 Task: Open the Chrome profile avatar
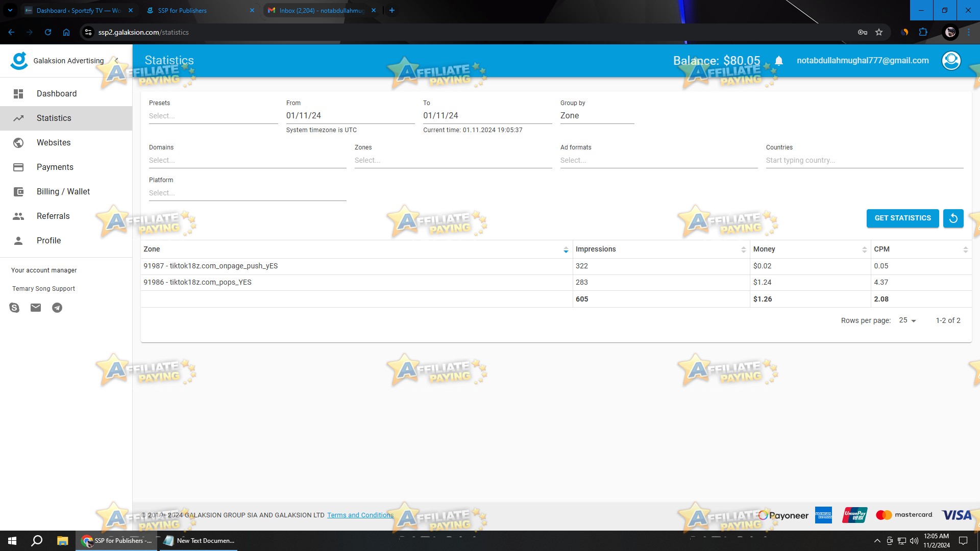point(950,32)
